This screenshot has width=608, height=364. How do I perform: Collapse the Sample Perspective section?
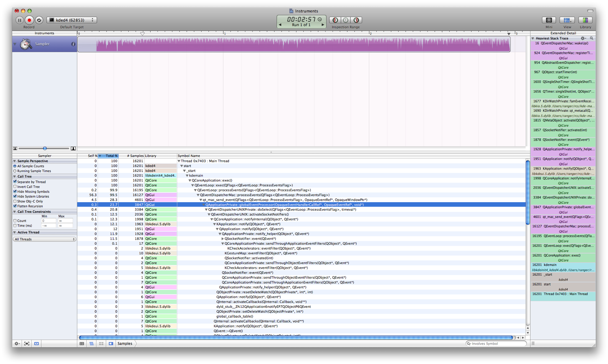pyautogui.click(x=15, y=161)
